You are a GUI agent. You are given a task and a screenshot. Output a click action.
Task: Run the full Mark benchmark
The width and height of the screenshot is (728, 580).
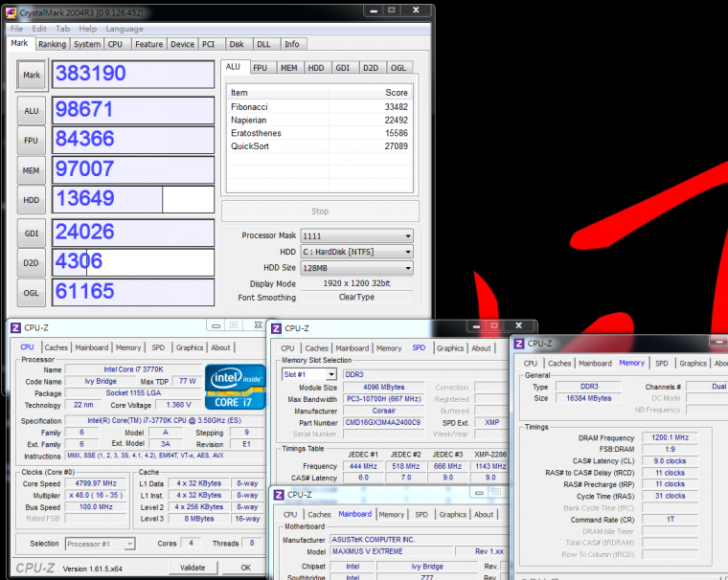[x=32, y=75]
